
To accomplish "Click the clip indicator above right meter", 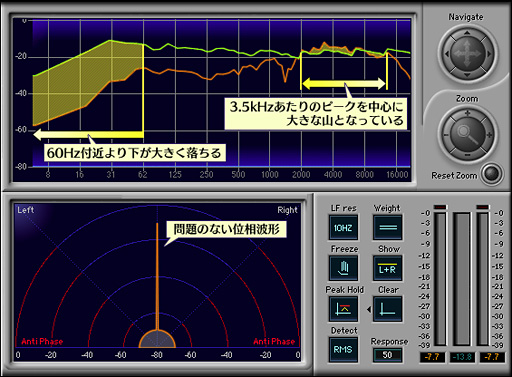I will 482,207.
